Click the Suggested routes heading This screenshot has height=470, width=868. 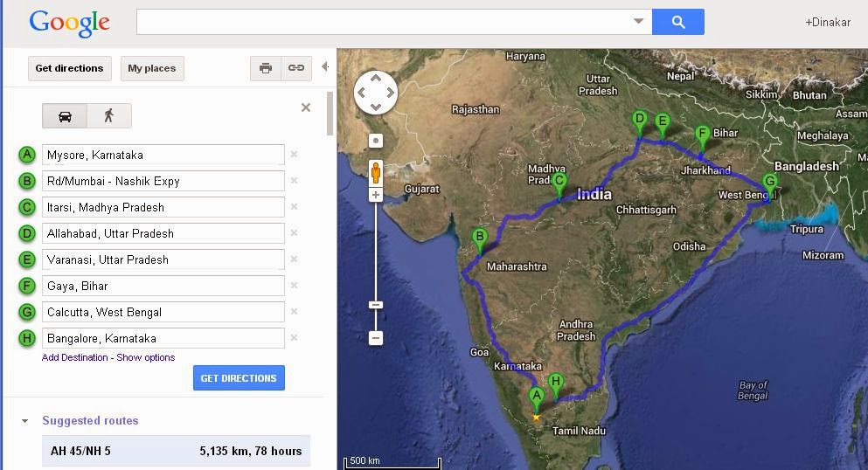[x=90, y=421]
